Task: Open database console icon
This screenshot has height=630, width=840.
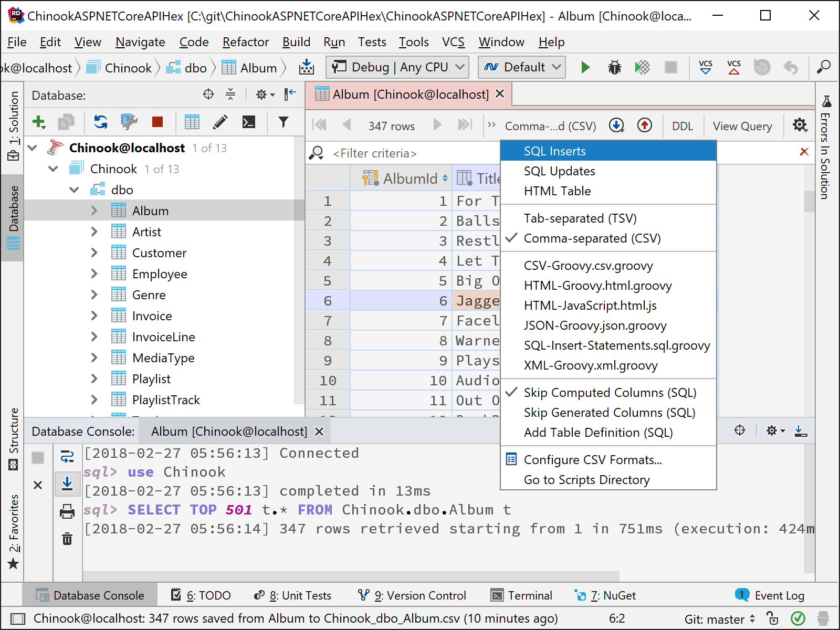Action: pyautogui.click(x=249, y=122)
